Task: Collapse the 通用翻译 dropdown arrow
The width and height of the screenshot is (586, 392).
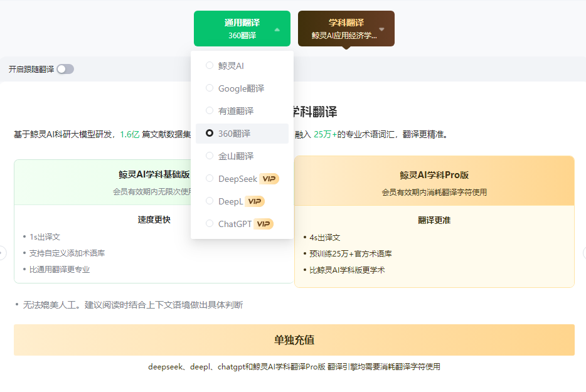Action: pos(277,29)
